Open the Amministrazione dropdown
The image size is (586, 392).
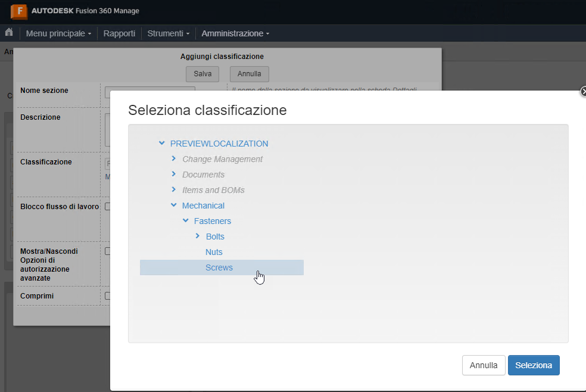point(235,33)
